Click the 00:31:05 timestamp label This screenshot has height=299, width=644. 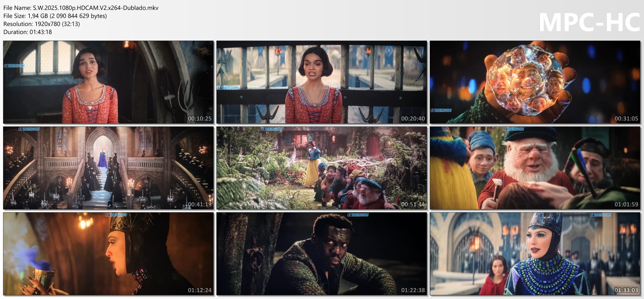point(626,119)
